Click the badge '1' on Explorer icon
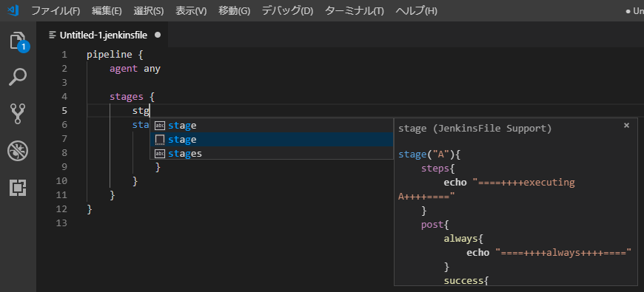 (24, 47)
